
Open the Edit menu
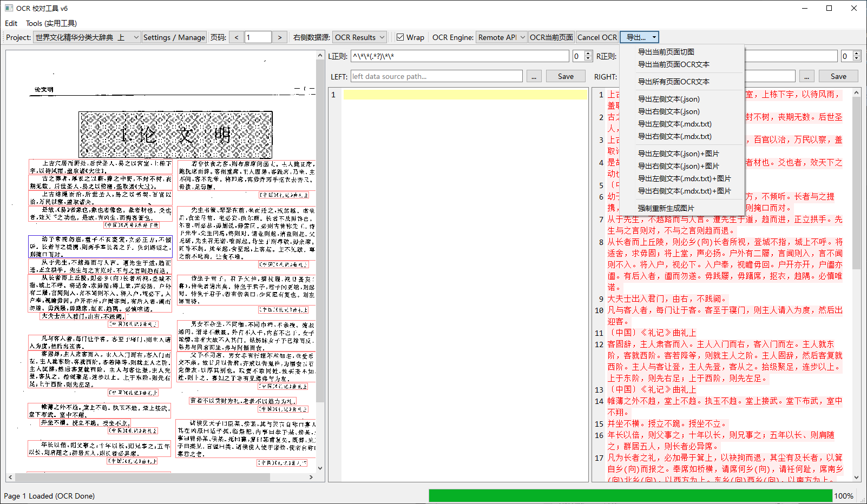pyautogui.click(x=11, y=23)
